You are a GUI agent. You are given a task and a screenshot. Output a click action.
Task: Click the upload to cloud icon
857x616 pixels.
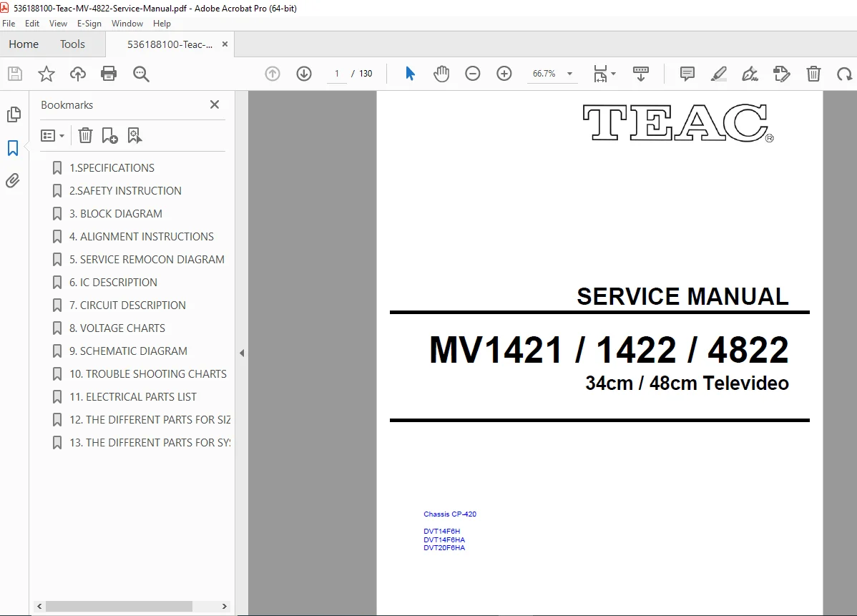(x=77, y=73)
